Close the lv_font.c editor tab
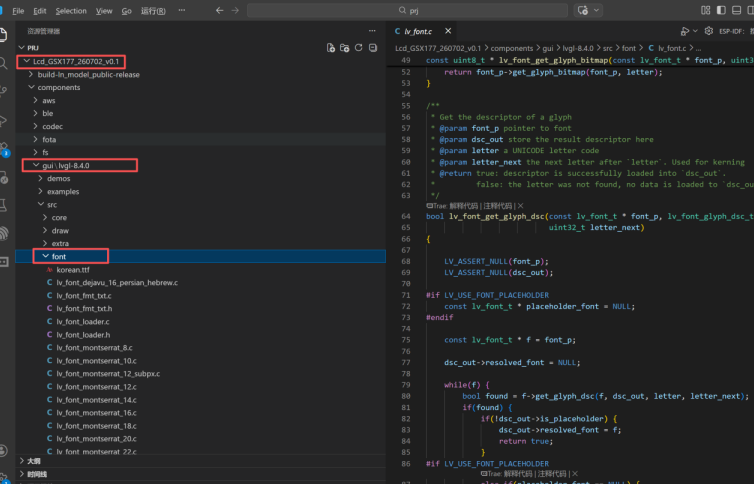Image resolution: width=754 pixels, height=484 pixels. (x=448, y=31)
